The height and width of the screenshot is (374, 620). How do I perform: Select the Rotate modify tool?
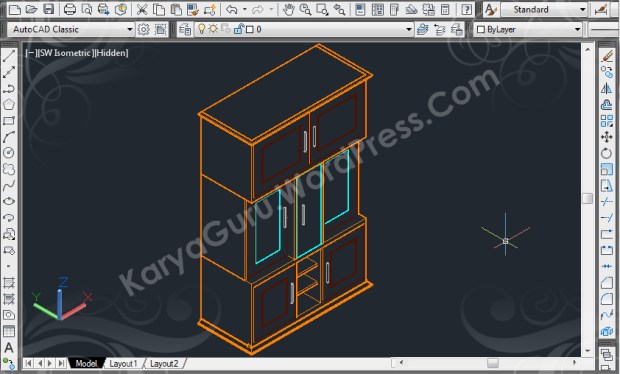[607, 153]
